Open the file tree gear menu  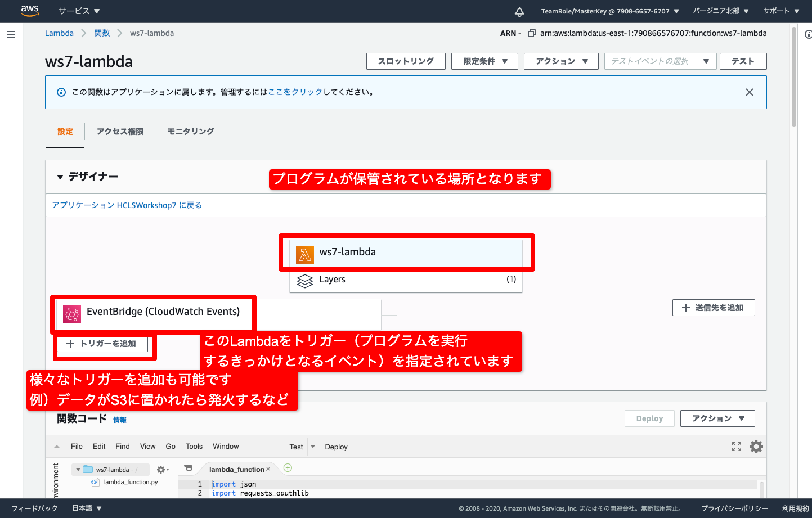pyautogui.click(x=163, y=470)
